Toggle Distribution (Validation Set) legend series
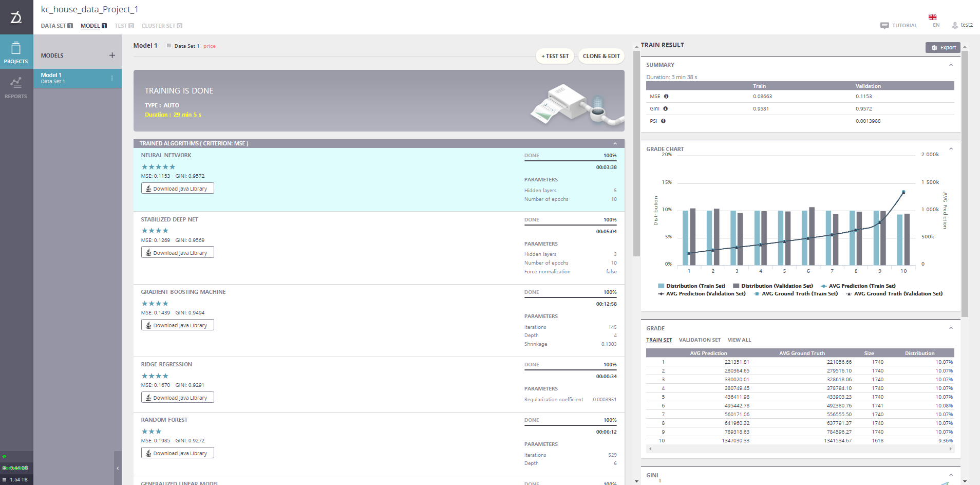Image resolution: width=980 pixels, height=485 pixels. tap(773, 286)
